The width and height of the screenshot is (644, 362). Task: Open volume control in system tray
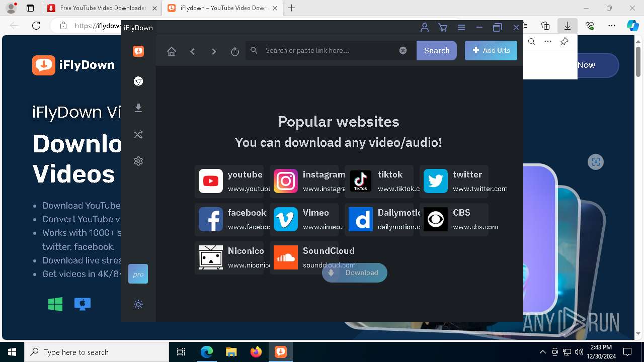[x=579, y=352]
